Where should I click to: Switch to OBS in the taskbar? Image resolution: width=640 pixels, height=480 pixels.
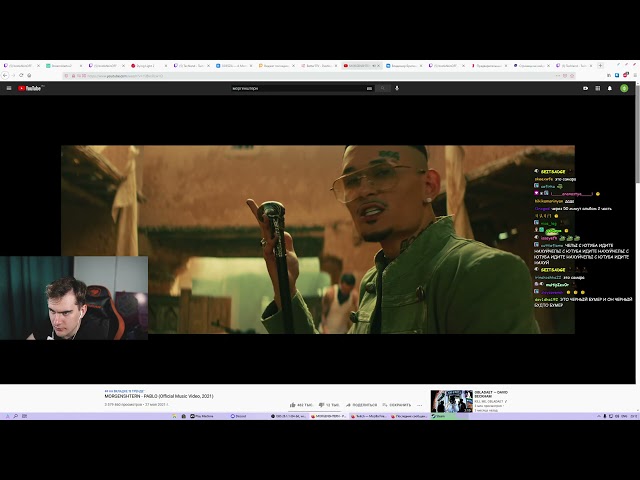(x=288, y=416)
